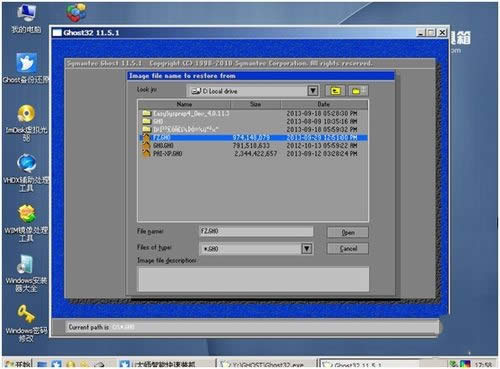Select the EasySysprep4 folder icon

click(x=147, y=113)
